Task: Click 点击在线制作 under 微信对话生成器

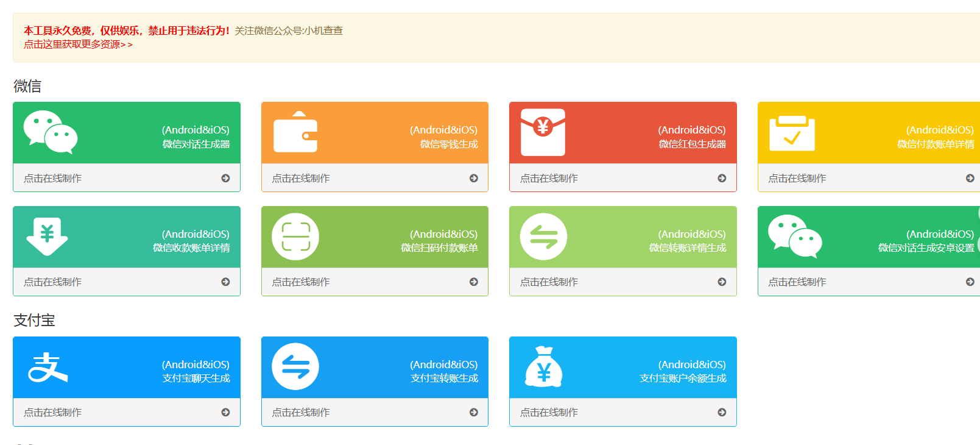Action: (x=52, y=178)
